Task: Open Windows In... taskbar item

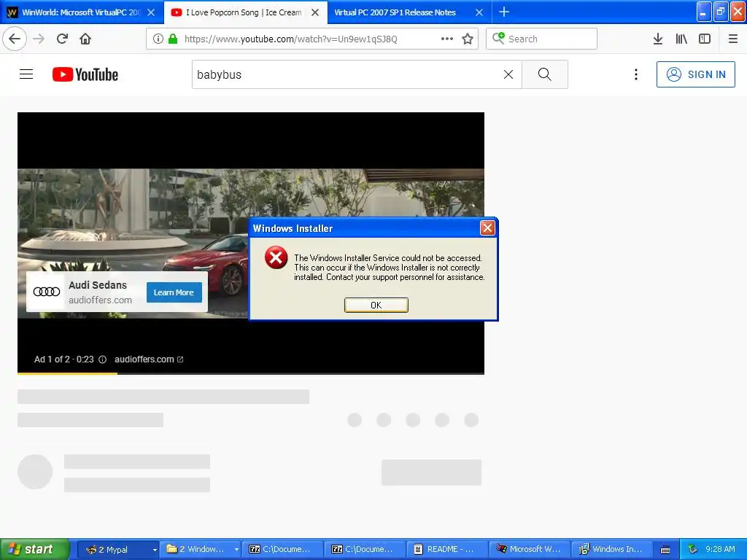Action: pos(611,549)
